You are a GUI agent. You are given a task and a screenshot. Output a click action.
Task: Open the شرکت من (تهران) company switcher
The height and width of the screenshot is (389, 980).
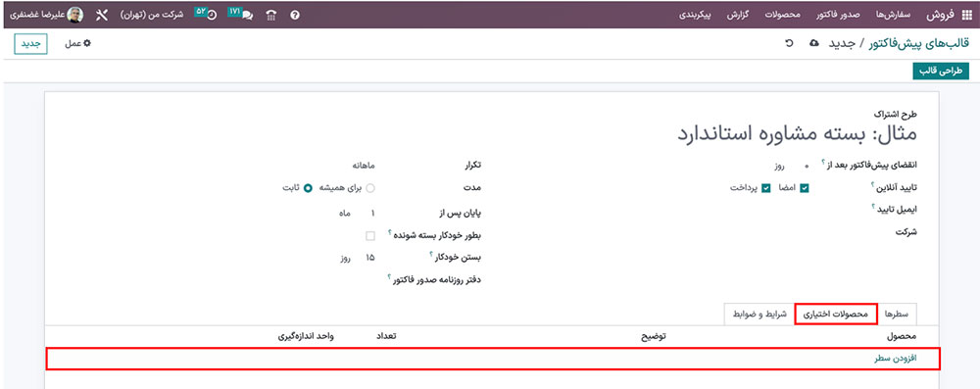152,15
